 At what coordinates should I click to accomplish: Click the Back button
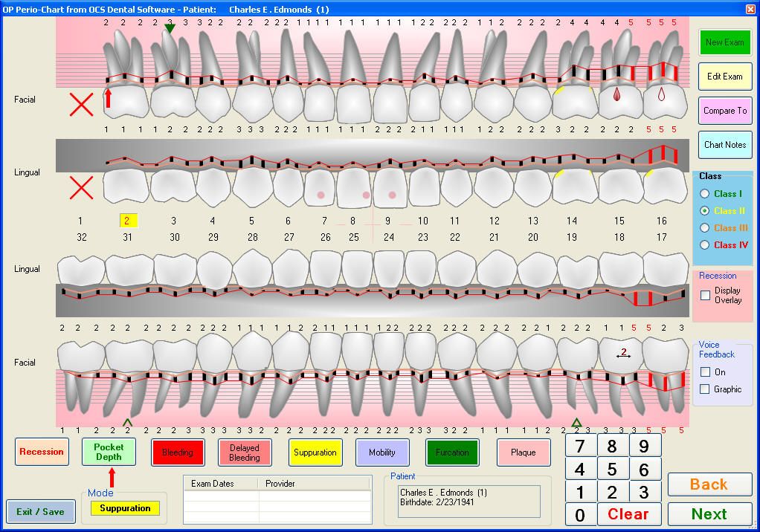(709, 484)
